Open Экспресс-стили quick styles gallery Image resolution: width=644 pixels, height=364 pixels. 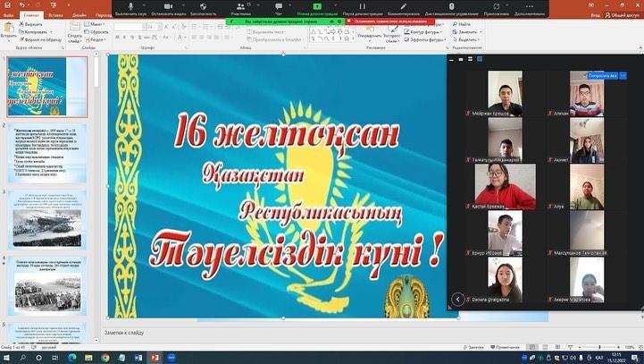[x=393, y=33]
